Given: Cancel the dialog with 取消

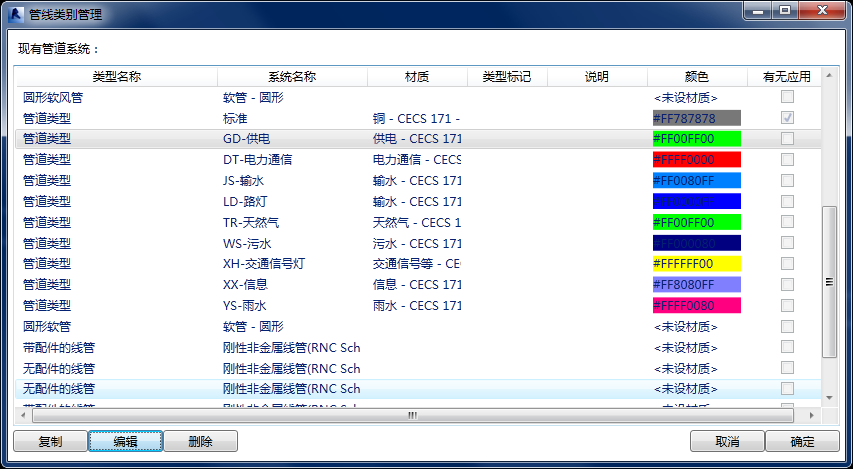Looking at the screenshot, I should 727,441.
